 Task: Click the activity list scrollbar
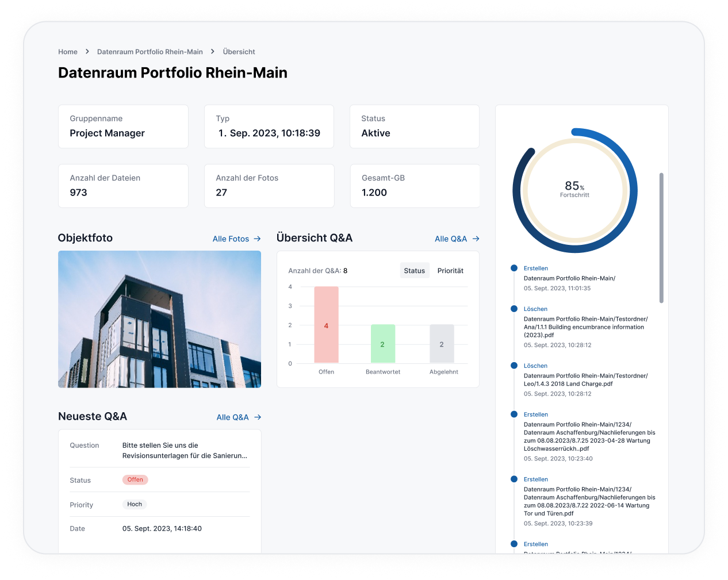point(661,237)
